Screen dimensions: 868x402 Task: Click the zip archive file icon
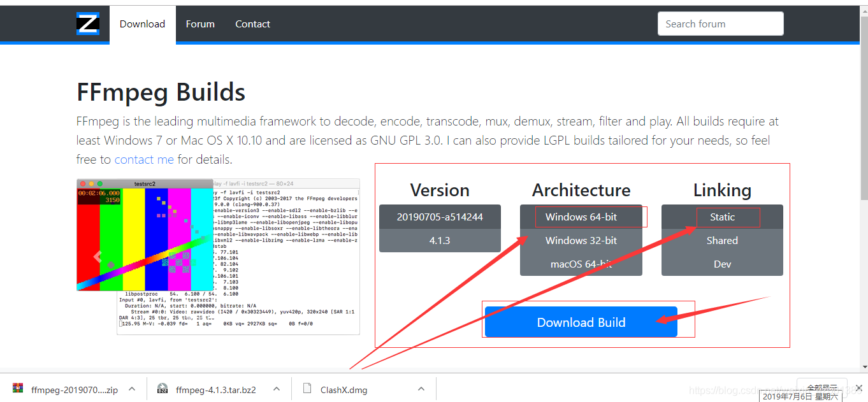(18, 389)
